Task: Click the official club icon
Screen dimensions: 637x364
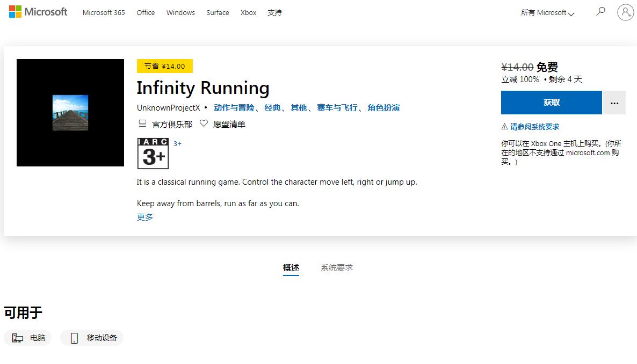Action: (142, 123)
